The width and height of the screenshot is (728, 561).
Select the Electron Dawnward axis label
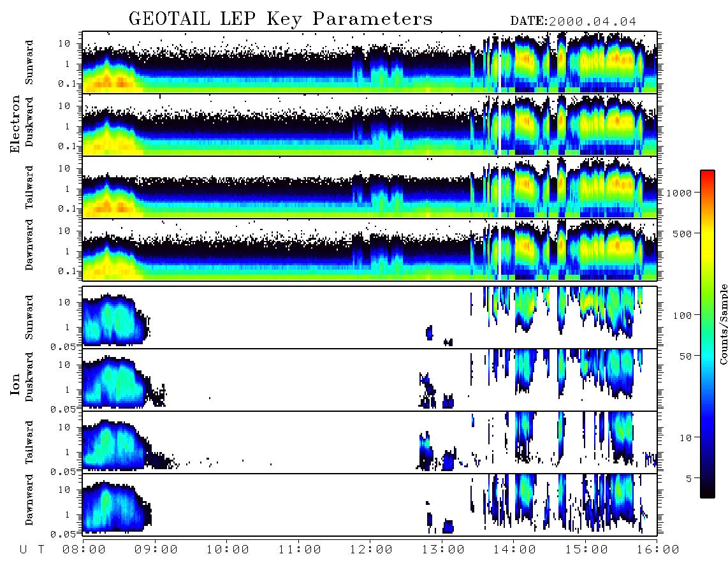pyautogui.click(x=29, y=245)
